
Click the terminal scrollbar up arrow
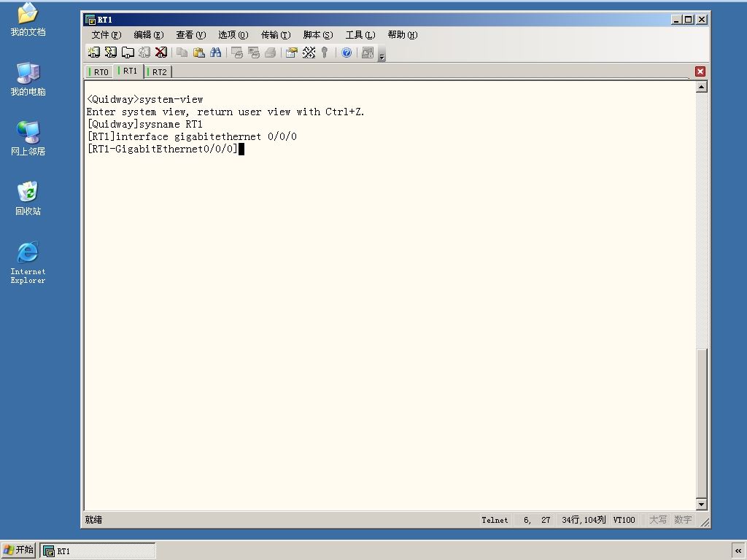coord(701,87)
